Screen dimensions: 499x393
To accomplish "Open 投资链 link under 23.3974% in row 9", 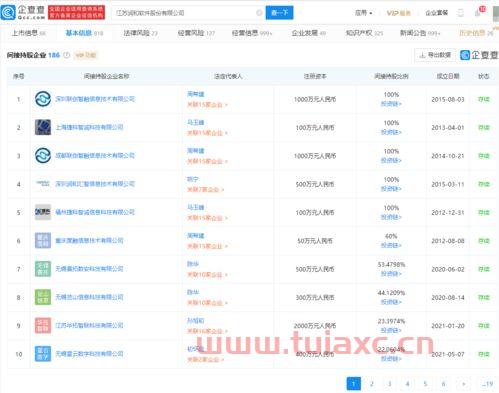I will (391, 330).
